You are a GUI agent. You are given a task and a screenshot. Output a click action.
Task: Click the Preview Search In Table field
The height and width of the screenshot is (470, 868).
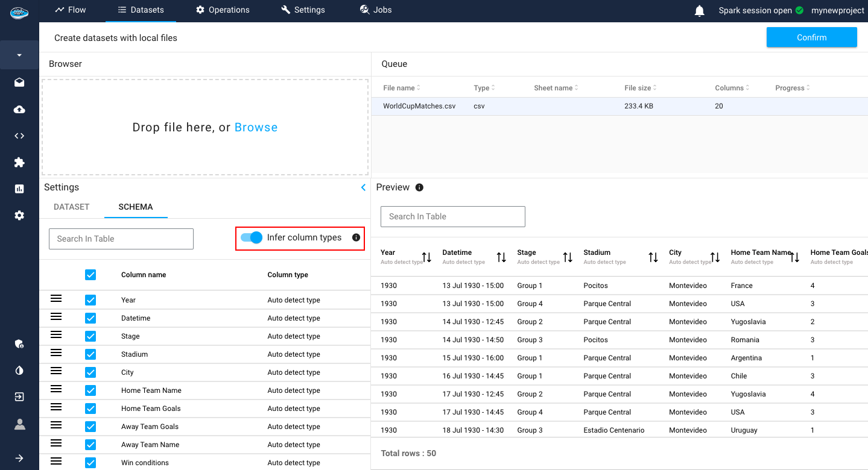pos(452,216)
